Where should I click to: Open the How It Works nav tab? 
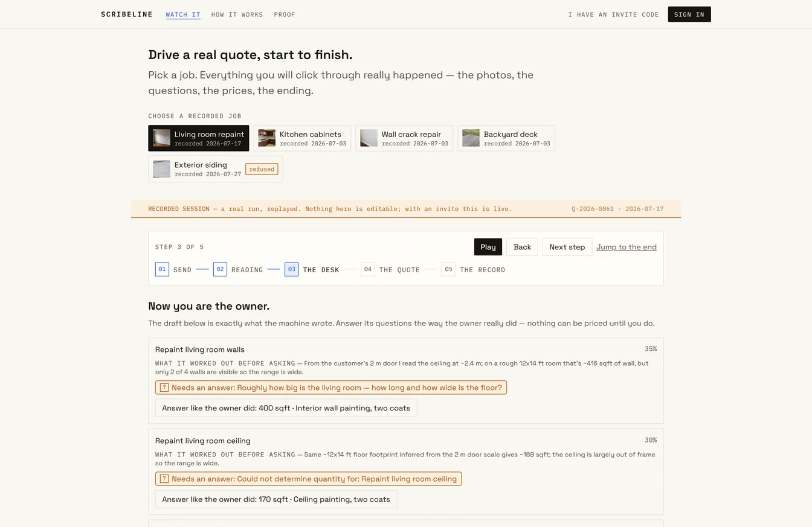pyautogui.click(x=237, y=14)
